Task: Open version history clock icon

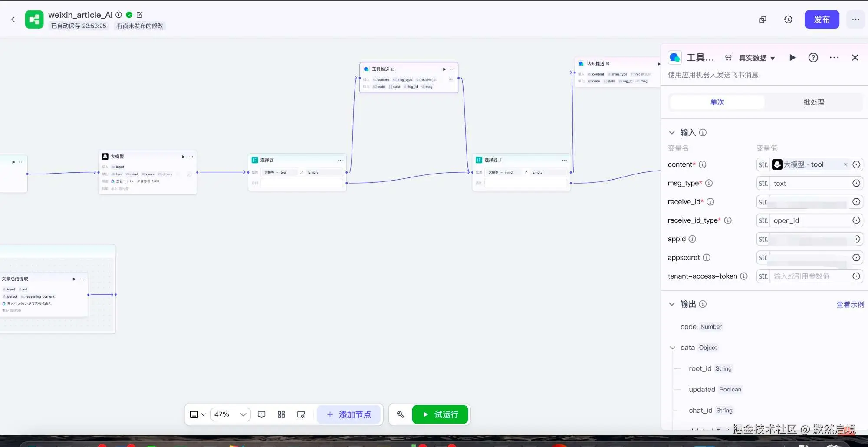Action: (788, 20)
